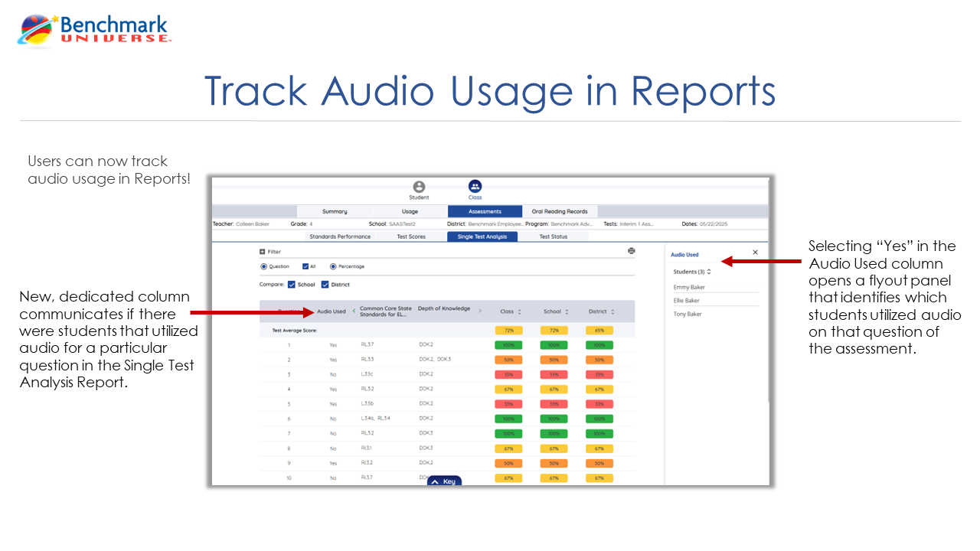Screen dimensions: 980x551
Task: Click the Class 72% average score badge
Action: click(508, 331)
